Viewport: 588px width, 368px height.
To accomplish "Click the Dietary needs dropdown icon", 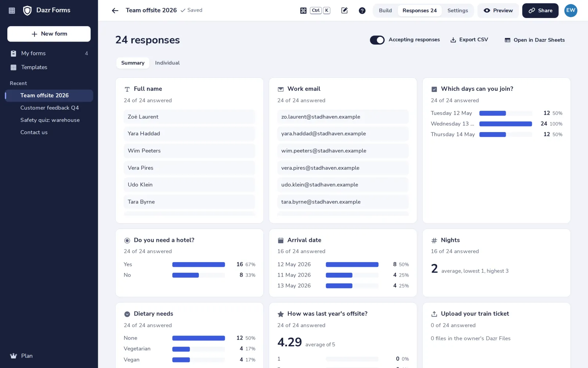I will (127, 314).
